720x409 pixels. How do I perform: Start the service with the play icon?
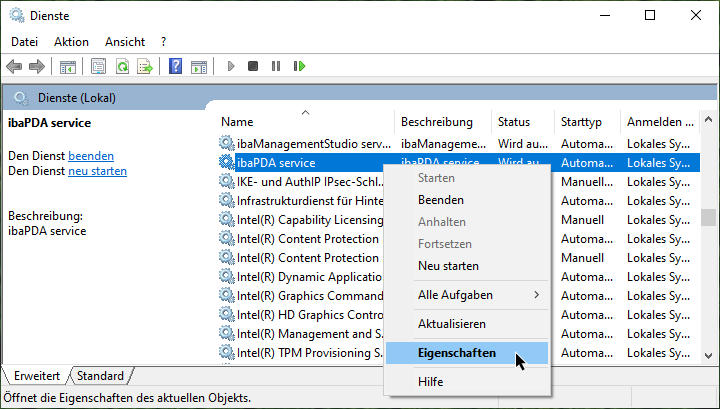click(231, 67)
